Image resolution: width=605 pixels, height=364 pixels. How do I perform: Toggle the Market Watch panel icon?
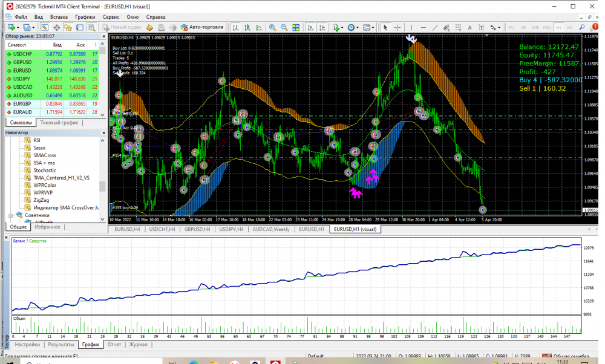click(x=44, y=27)
